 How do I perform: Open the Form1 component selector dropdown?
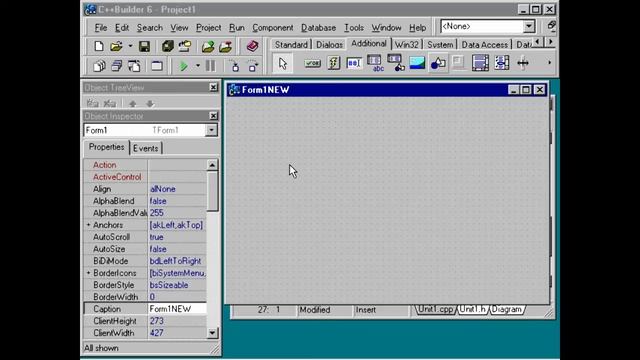tap(211, 130)
